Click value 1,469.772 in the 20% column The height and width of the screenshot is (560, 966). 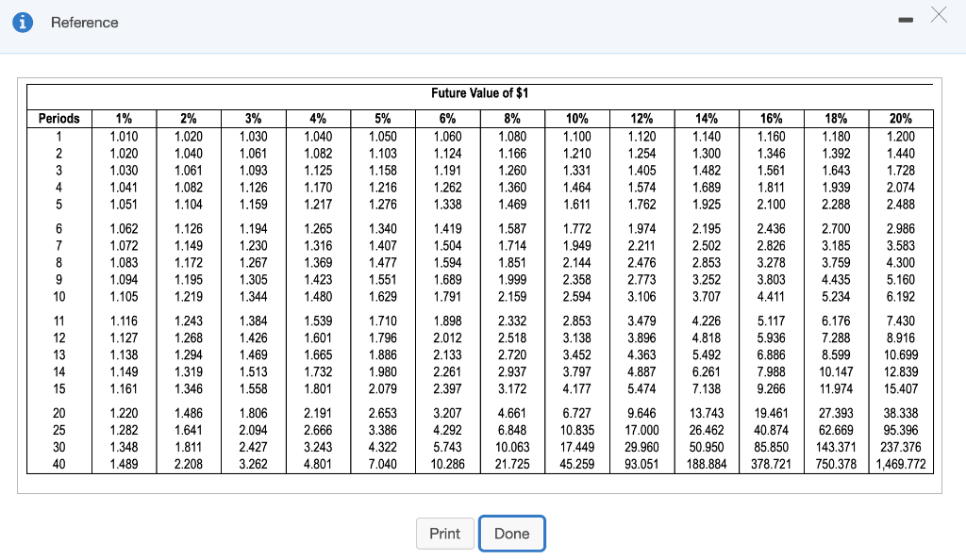(901, 464)
